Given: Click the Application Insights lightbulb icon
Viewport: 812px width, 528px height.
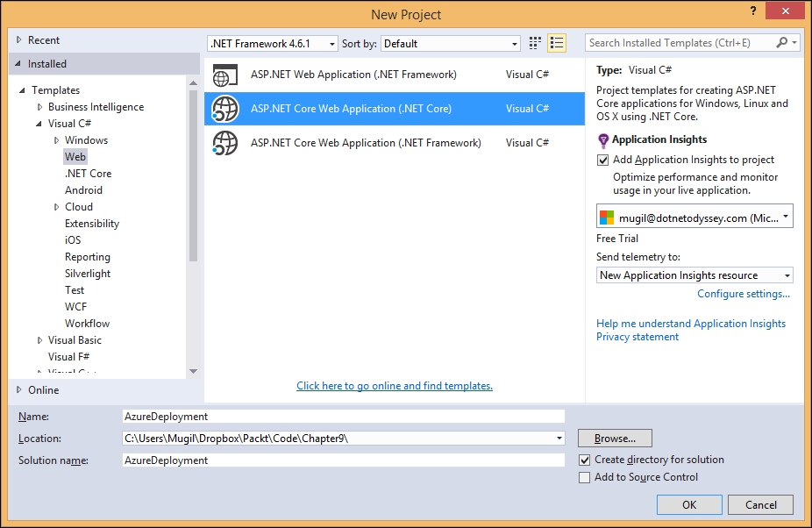Looking at the screenshot, I should pos(602,140).
